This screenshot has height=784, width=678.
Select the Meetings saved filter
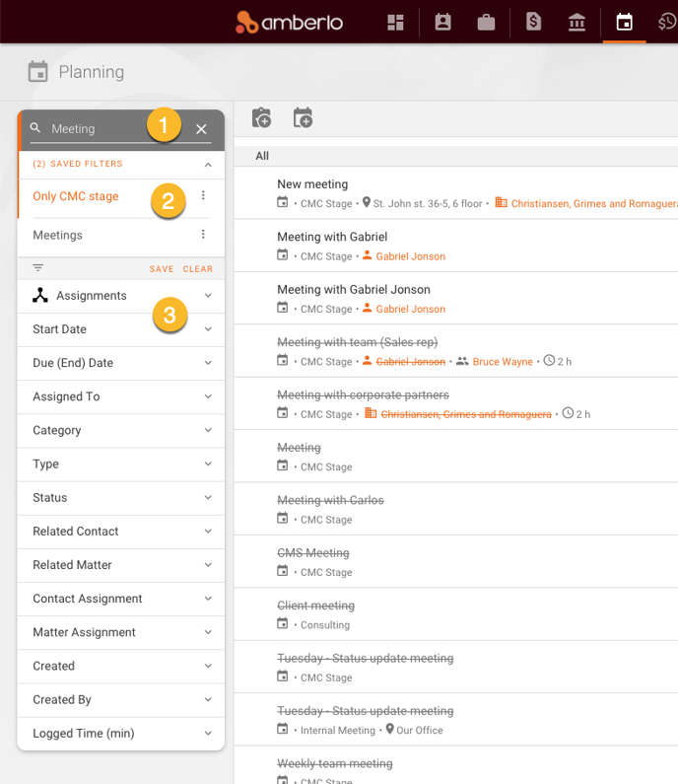point(57,235)
